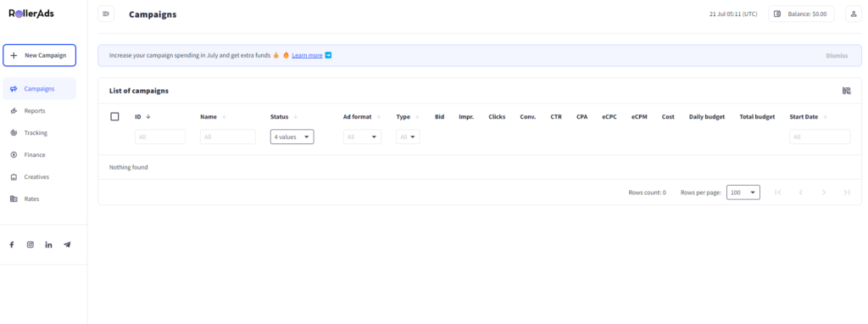The width and height of the screenshot is (868, 324).
Task: Click the Balance: $0.00 button
Action: [801, 14]
